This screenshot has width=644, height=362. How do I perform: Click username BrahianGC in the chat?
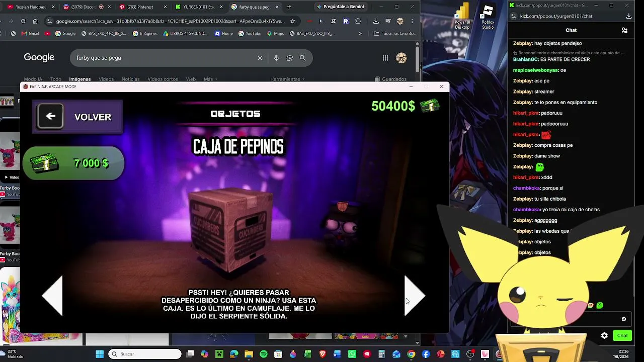(x=525, y=59)
